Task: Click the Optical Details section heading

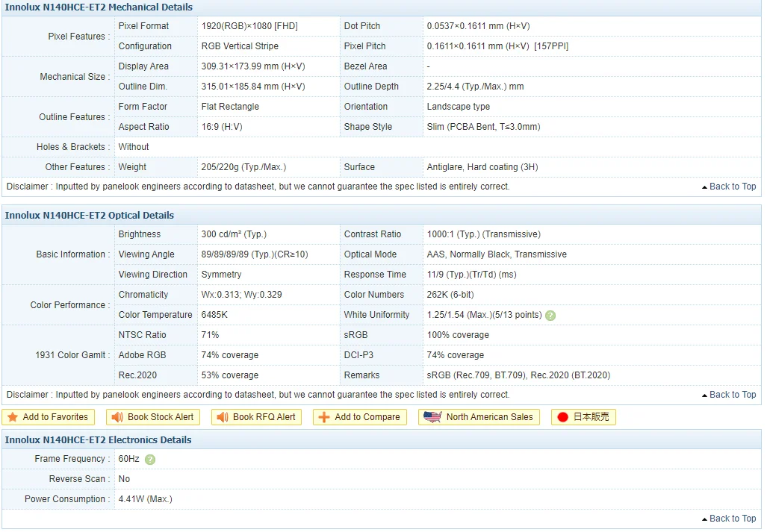Action: coord(90,216)
